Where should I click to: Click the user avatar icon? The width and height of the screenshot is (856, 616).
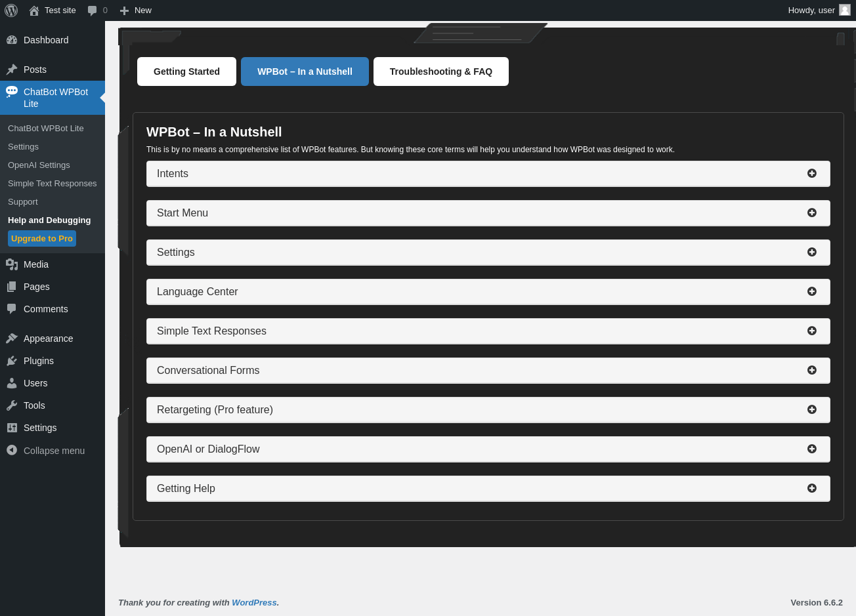[845, 10]
